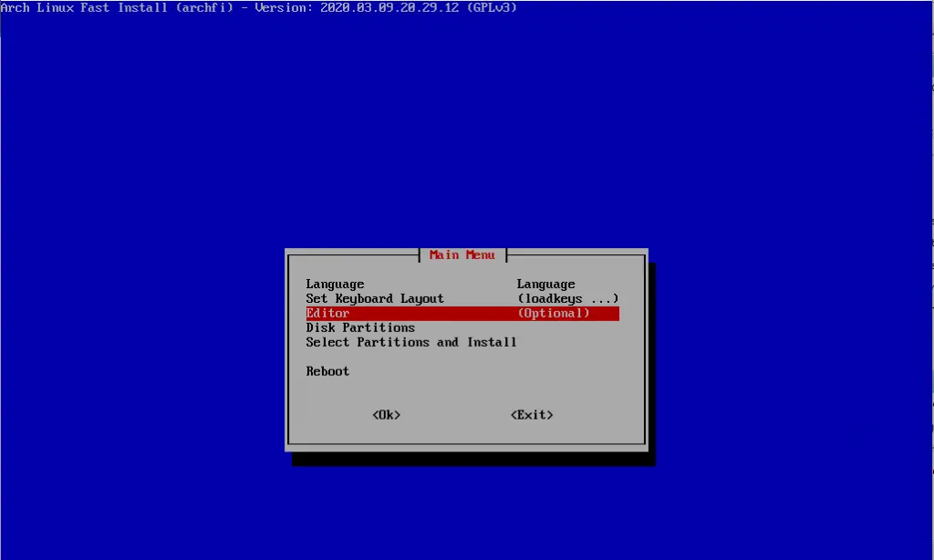
Task: Choose Set Keyboard Layout option
Action: pos(375,298)
